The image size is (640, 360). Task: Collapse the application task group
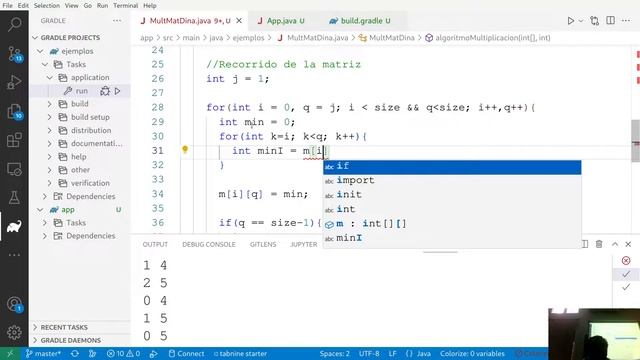pyautogui.click(x=49, y=78)
